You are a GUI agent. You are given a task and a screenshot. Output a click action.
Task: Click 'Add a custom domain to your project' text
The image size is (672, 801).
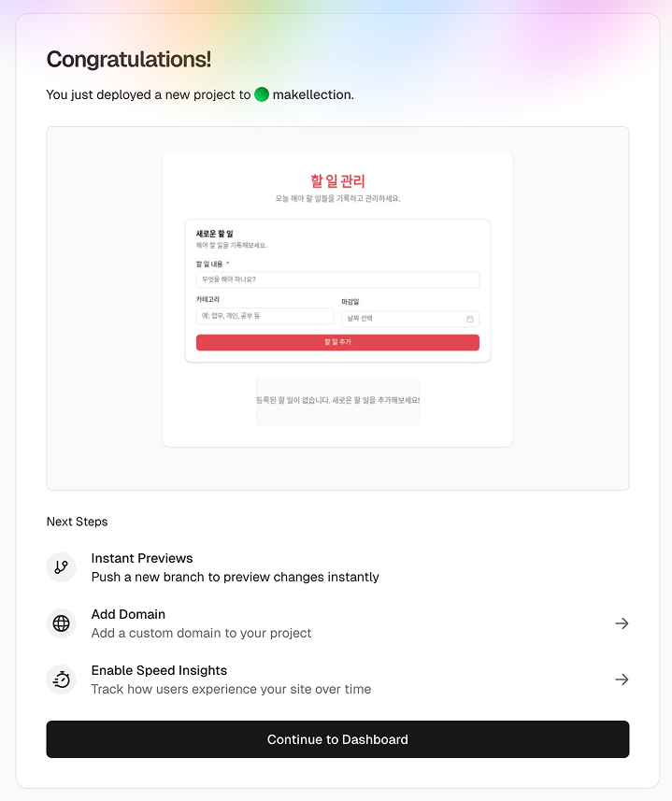[201, 633]
